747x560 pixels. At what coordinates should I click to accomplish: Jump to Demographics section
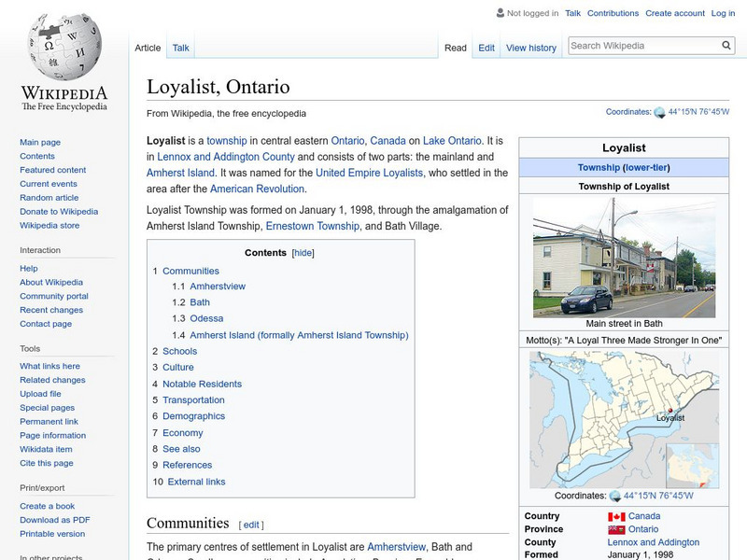193,415
